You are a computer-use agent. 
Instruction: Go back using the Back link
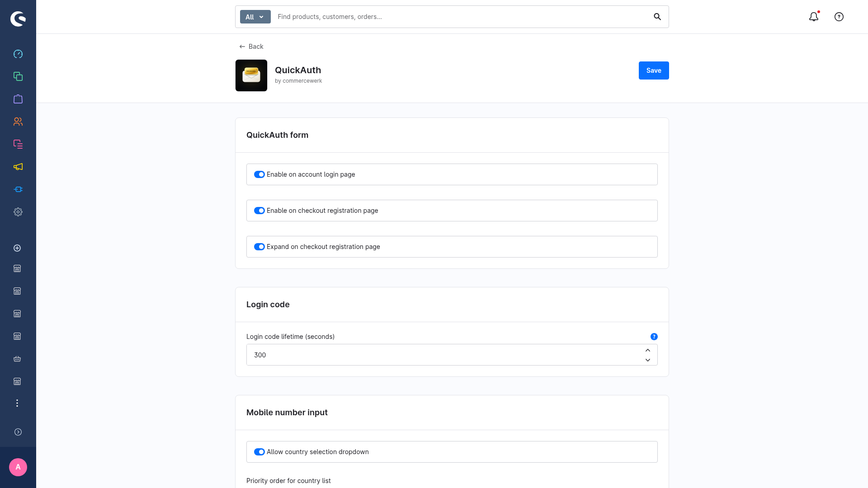point(251,47)
